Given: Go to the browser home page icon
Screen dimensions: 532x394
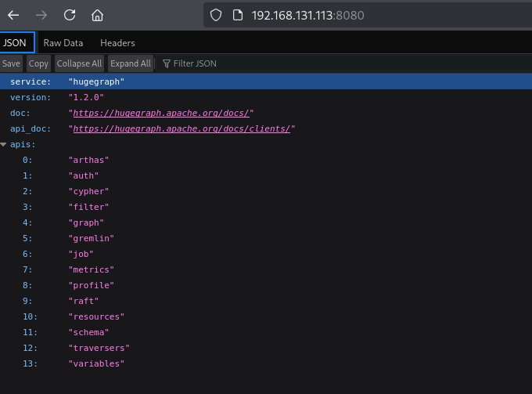Looking at the screenshot, I should pyautogui.click(x=97, y=15).
